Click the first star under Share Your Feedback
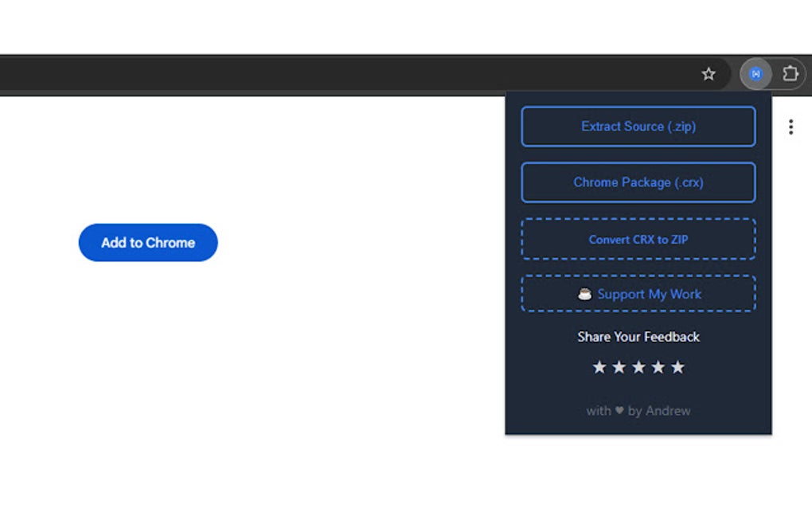This screenshot has height=508, width=812. point(599,367)
